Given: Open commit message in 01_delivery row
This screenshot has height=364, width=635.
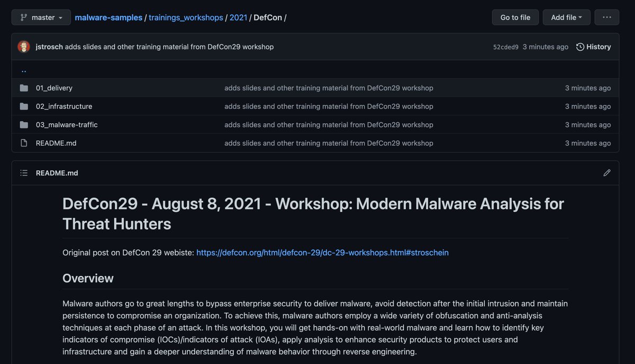Looking at the screenshot, I should click(x=329, y=88).
